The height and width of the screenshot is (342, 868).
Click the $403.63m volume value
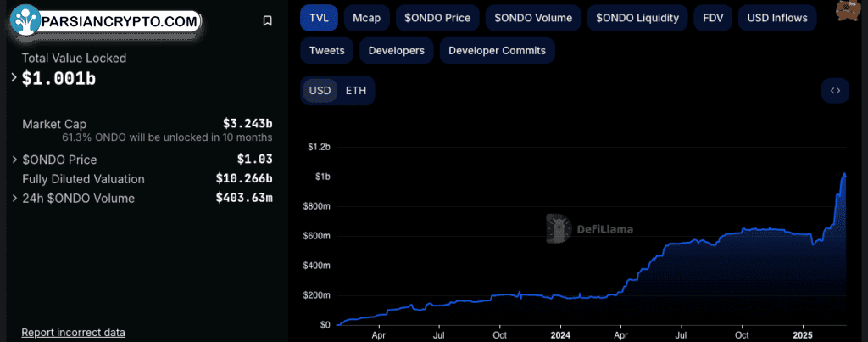[x=244, y=198]
